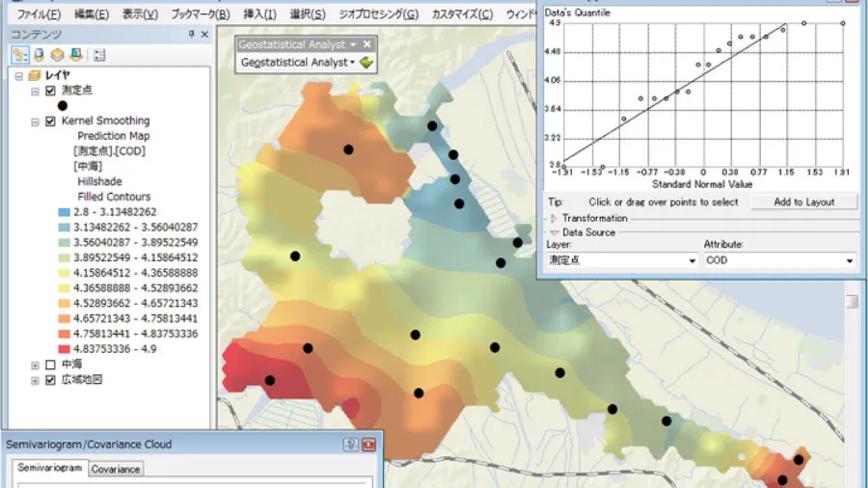Select the Kernel Smoothing layer name
The image size is (868, 488).
coord(106,121)
